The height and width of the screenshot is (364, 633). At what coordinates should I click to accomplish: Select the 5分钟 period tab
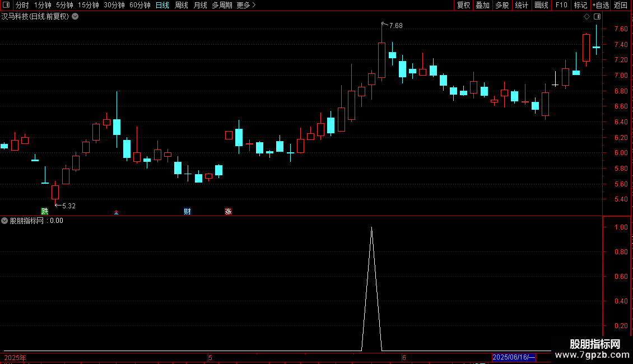(64, 5)
